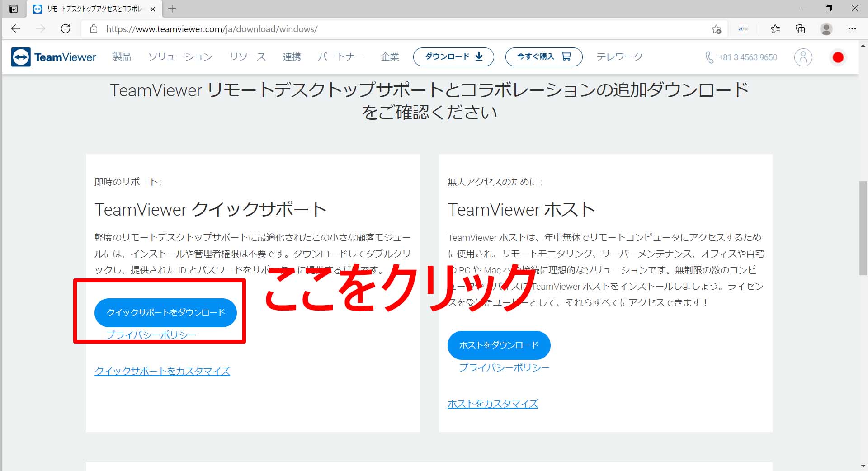
Task: Click the browser address bar URL
Action: click(x=212, y=29)
